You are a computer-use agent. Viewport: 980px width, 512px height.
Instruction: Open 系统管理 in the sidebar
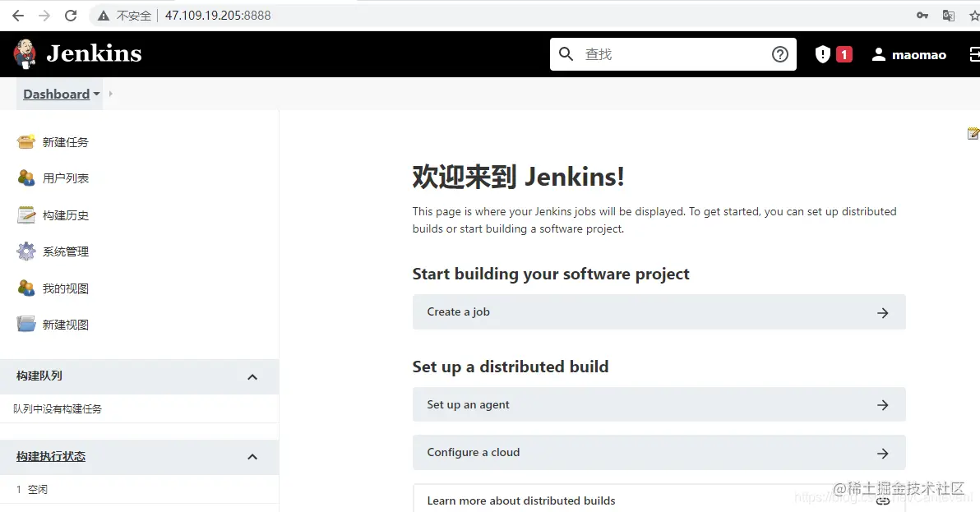coord(66,251)
